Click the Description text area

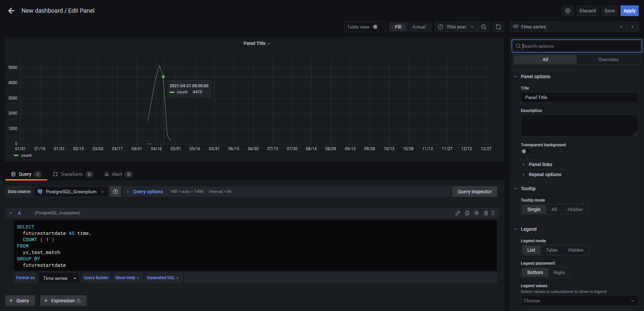coord(579,125)
